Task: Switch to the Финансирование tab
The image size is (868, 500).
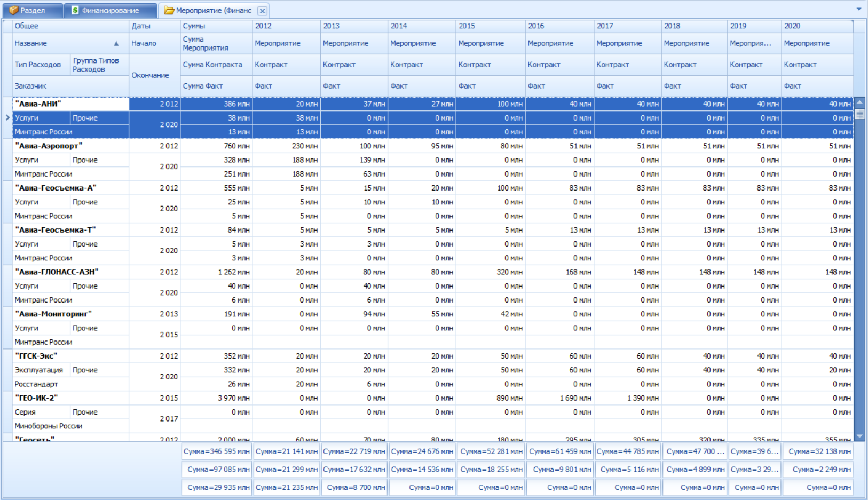Action: [111, 10]
